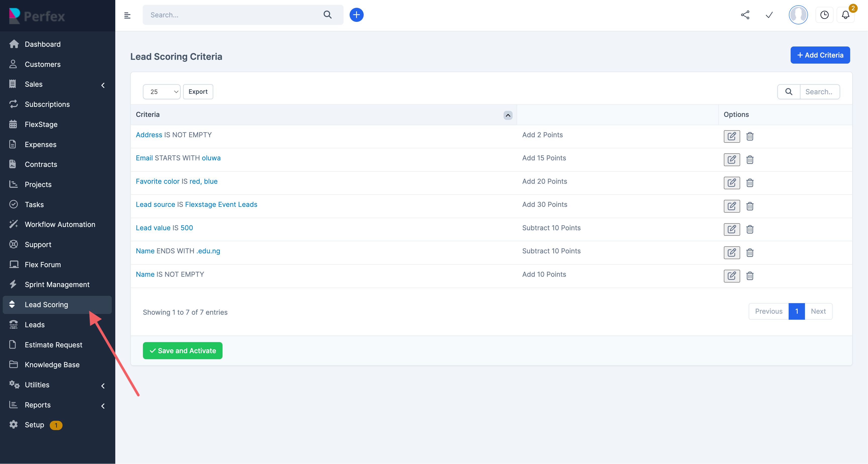Click the Save and Activate button
The width and height of the screenshot is (868, 464).
(x=182, y=350)
